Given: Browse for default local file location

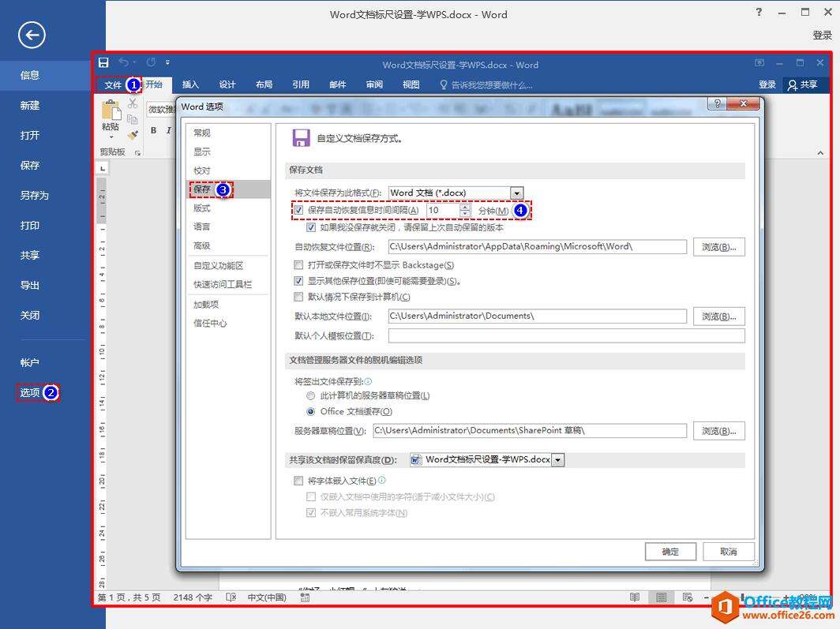Looking at the screenshot, I should click(719, 316).
